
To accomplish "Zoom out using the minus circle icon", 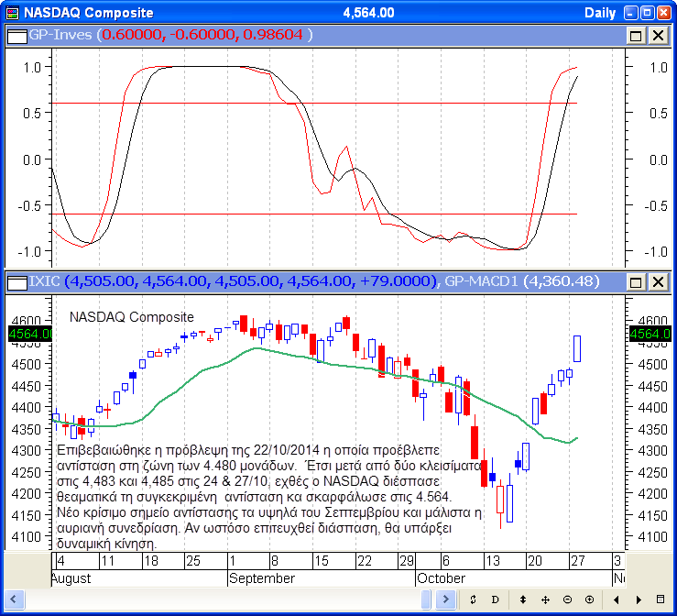I will click(x=567, y=599).
